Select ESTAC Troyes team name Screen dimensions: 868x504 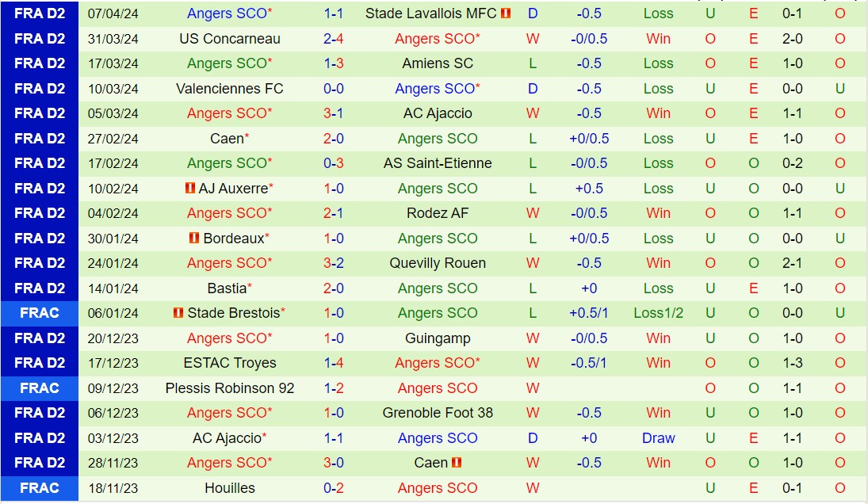(229, 363)
